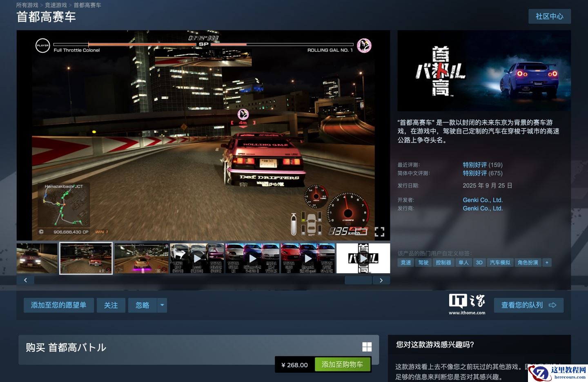The width and height of the screenshot is (588, 382).
Task: Select the game logo video thumbnail
Action: pyautogui.click(x=363, y=258)
